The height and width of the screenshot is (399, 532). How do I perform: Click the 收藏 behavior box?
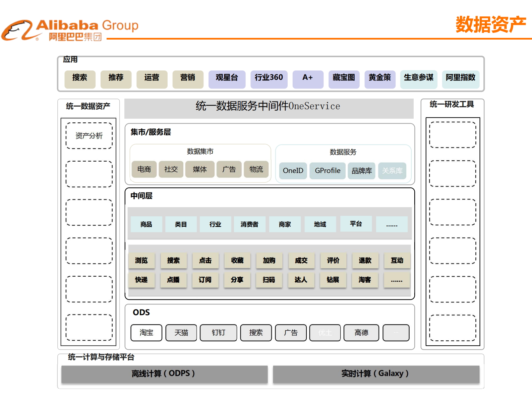pos(237,261)
